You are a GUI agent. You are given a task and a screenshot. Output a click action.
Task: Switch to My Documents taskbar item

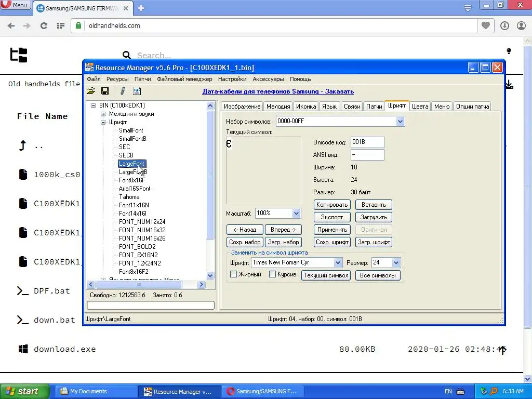coord(96,392)
